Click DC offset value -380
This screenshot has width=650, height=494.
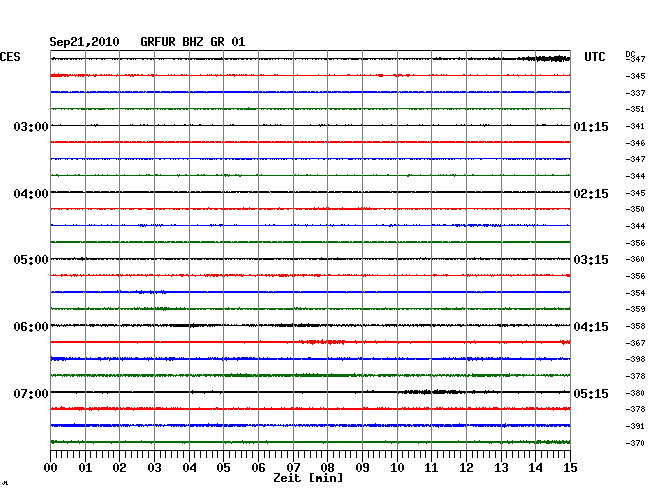tap(635, 393)
